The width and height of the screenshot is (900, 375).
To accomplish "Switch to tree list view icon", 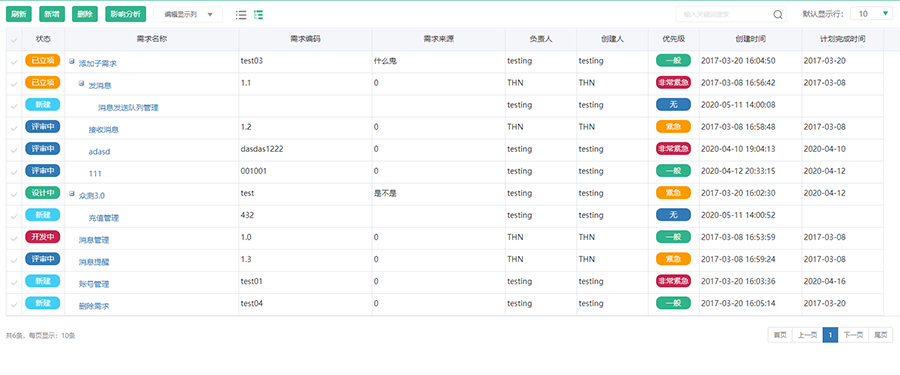I will pyautogui.click(x=258, y=15).
